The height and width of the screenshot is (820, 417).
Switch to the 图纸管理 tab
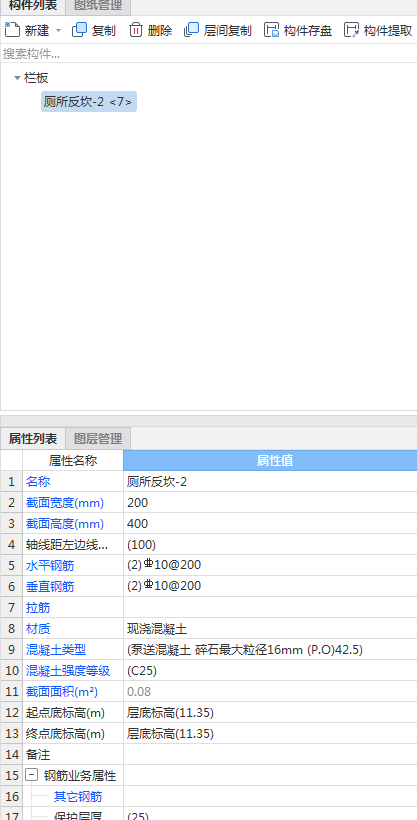click(98, 7)
